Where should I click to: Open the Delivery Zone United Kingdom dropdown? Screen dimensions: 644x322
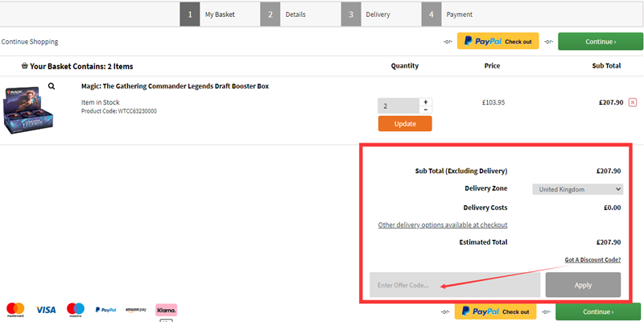(577, 189)
